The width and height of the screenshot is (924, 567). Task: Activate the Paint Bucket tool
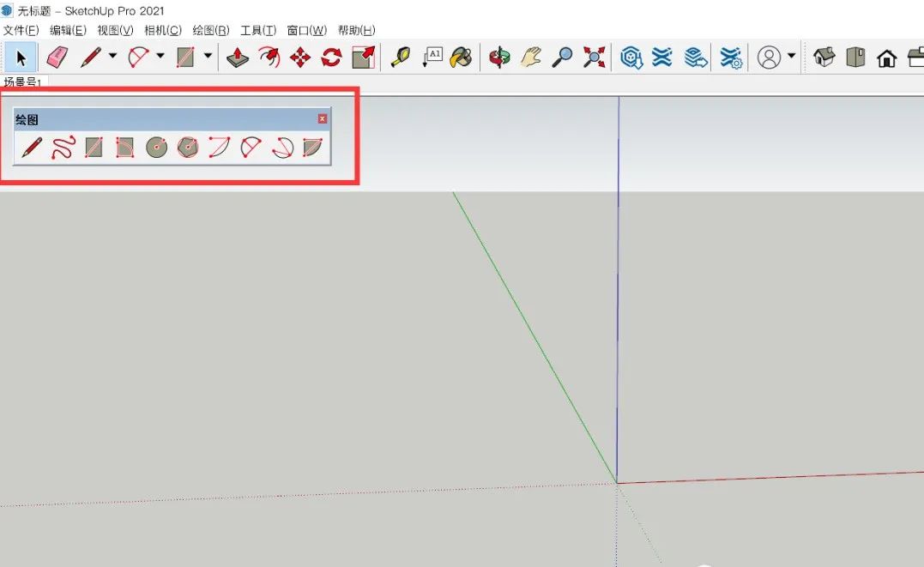tap(461, 57)
